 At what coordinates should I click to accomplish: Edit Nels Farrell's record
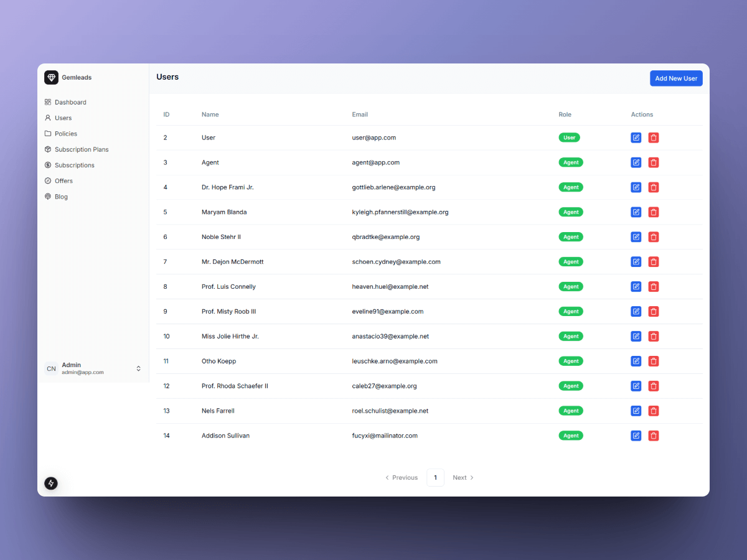(636, 411)
